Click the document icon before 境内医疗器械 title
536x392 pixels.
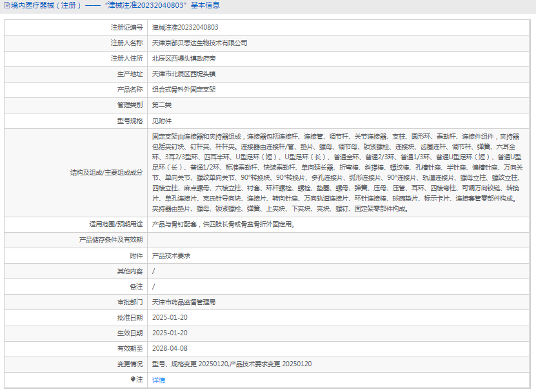6,5
